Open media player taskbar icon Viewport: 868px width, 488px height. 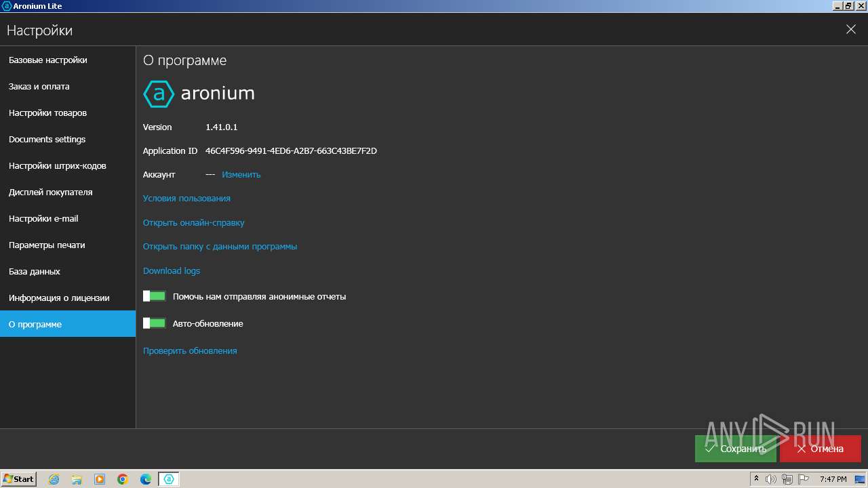point(100,479)
